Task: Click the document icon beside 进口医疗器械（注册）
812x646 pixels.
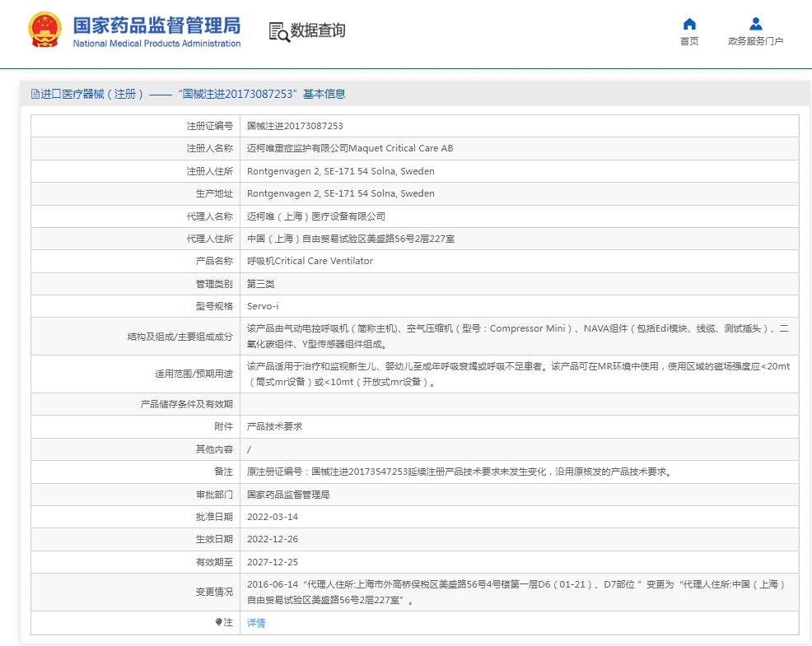Action: click(34, 93)
